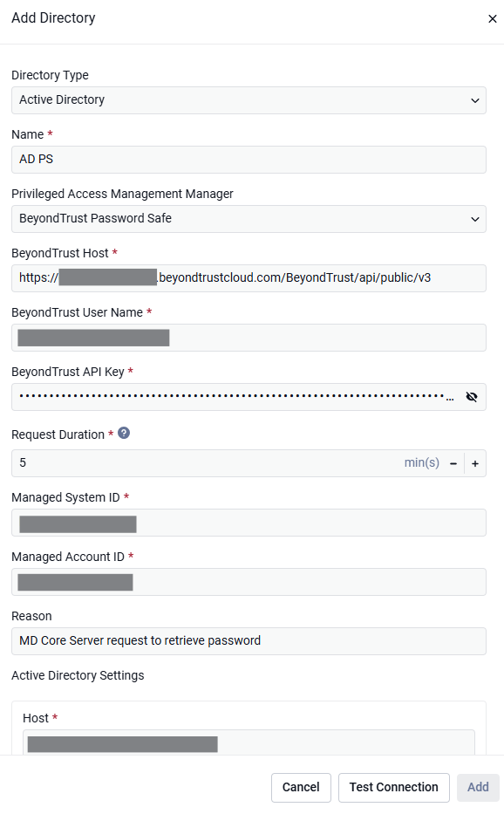Click the Add button
This screenshot has width=504, height=814.
click(x=478, y=788)
